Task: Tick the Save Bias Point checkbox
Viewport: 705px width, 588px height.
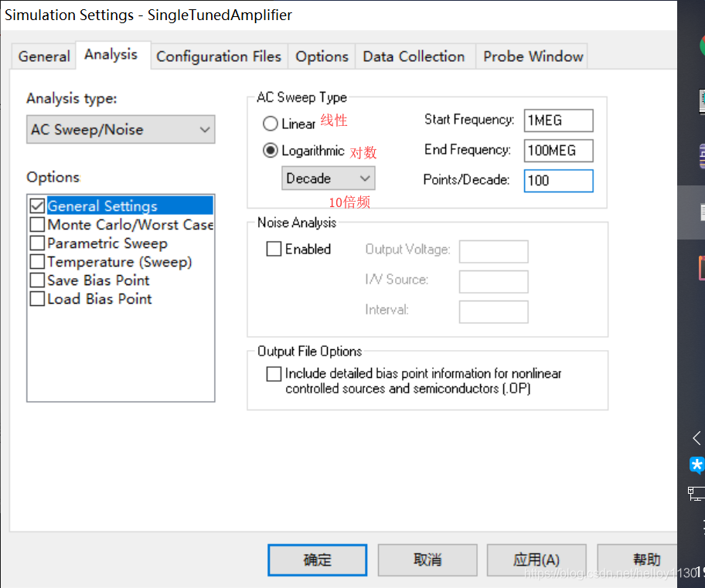Action: tap(37, 280)
